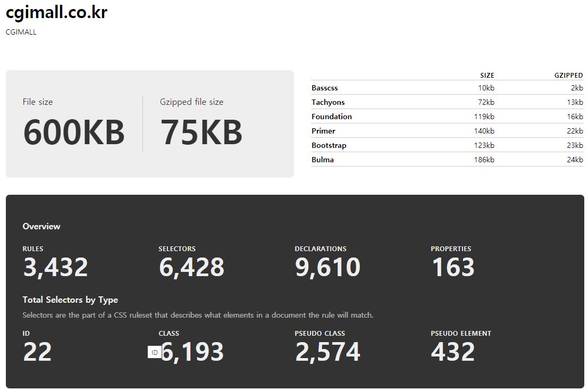Select the Bootstrap framework row
The width and height of the screenshot is (588, 390).
click(x=447, y=145)
